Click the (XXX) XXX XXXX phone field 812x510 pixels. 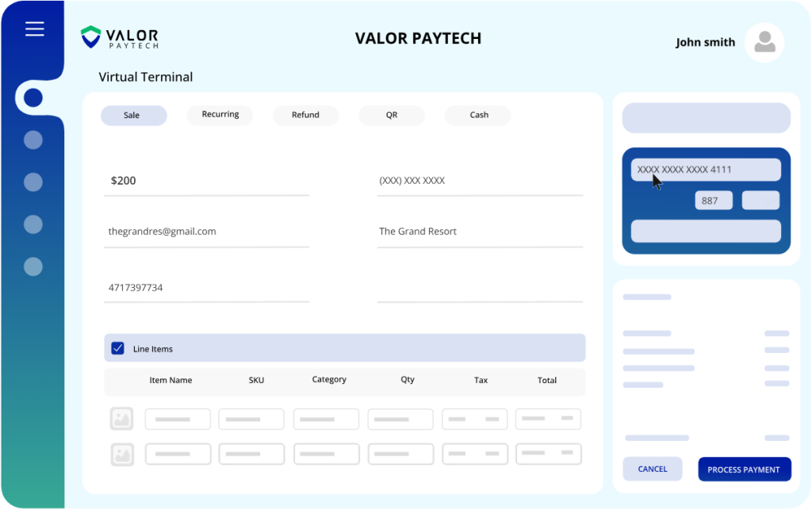click(x=480, y=181)
